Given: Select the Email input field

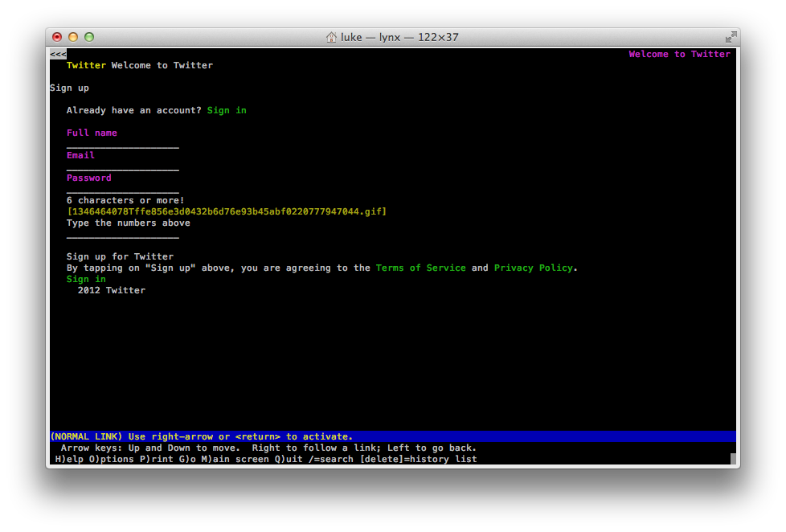Looking at the screenshot, I should point(122,167).
